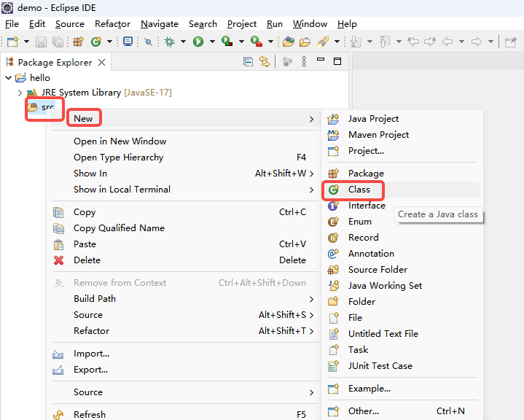Select Copy Qualified Name context entry
524x420 pixels.
(x=184, y=228)
